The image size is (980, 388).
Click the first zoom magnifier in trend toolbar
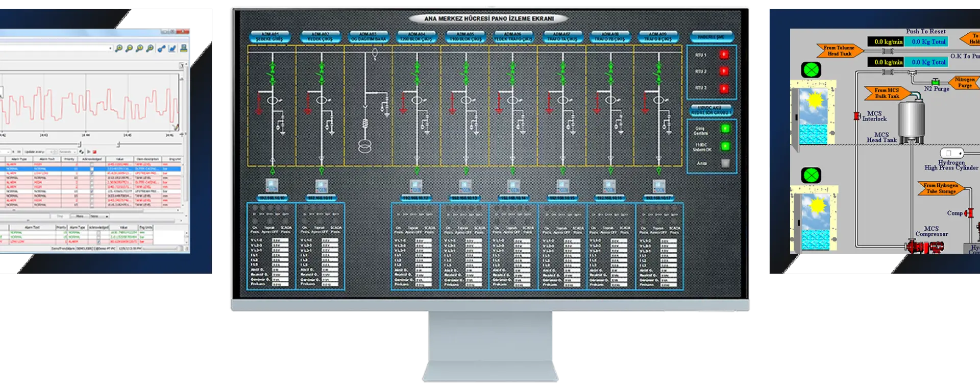(x=119, y=48)
